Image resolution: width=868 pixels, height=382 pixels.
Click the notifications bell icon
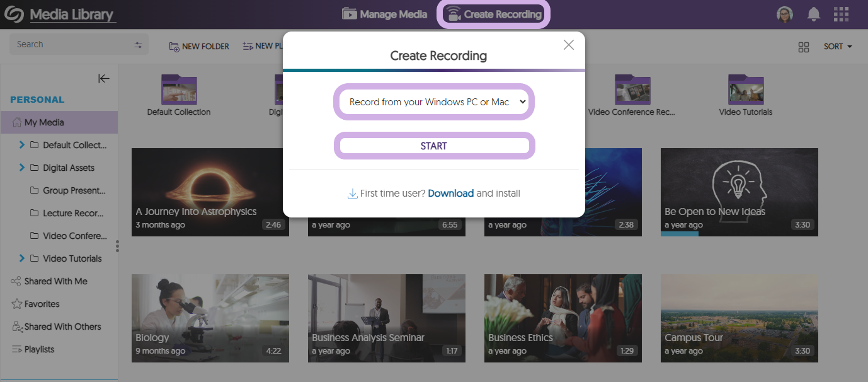point(814,14)
